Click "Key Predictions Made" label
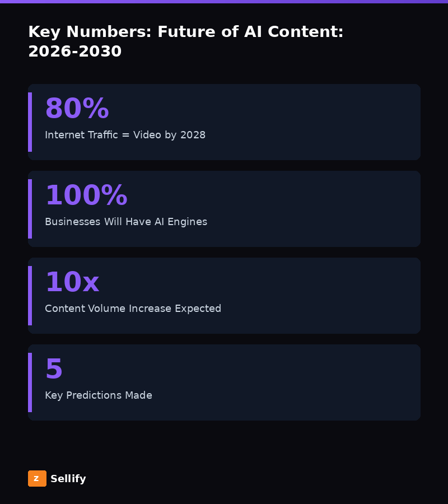The image size is (448, 504). point(99,395)
